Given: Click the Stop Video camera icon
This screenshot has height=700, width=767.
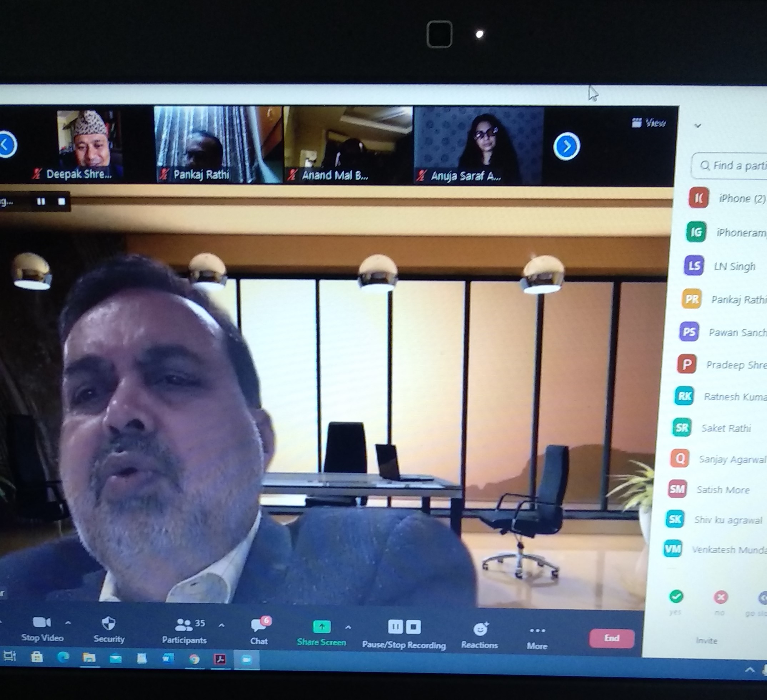Looking at the screenshot, I should tap(41, 623).
